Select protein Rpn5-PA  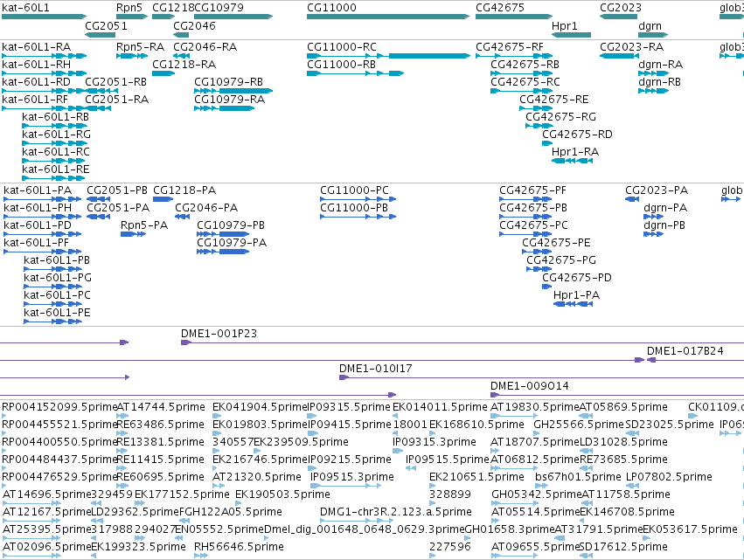134,234
